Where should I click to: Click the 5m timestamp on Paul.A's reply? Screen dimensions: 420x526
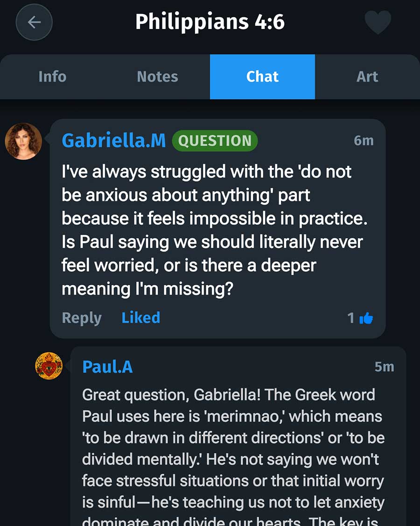pyautogui.click(x=385, y=367)
